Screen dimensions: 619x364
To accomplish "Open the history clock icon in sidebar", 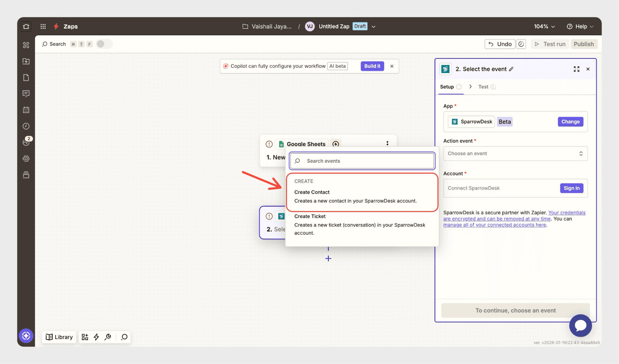I will pos(26,126).
